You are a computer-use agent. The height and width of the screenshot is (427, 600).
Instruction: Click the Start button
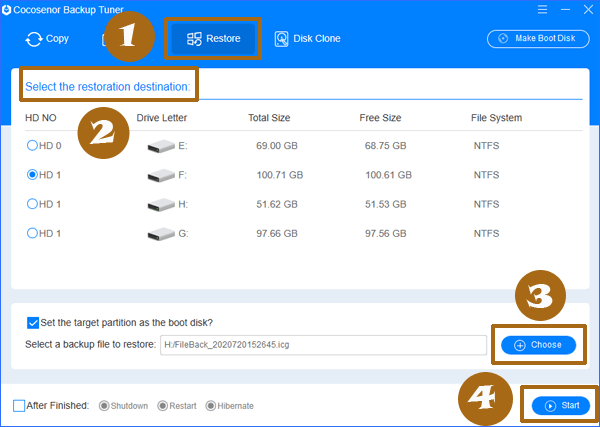point(561,406)
